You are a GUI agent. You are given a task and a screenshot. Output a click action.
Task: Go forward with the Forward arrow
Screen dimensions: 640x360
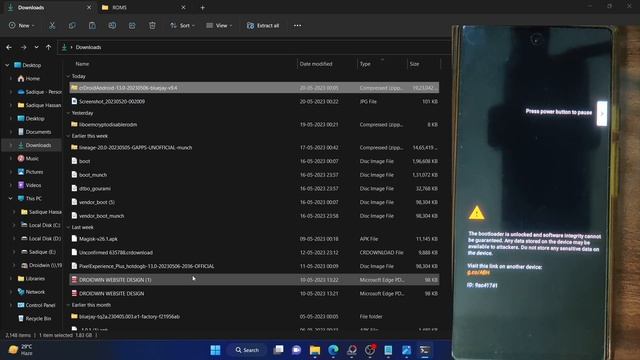(x=23, y=47)
